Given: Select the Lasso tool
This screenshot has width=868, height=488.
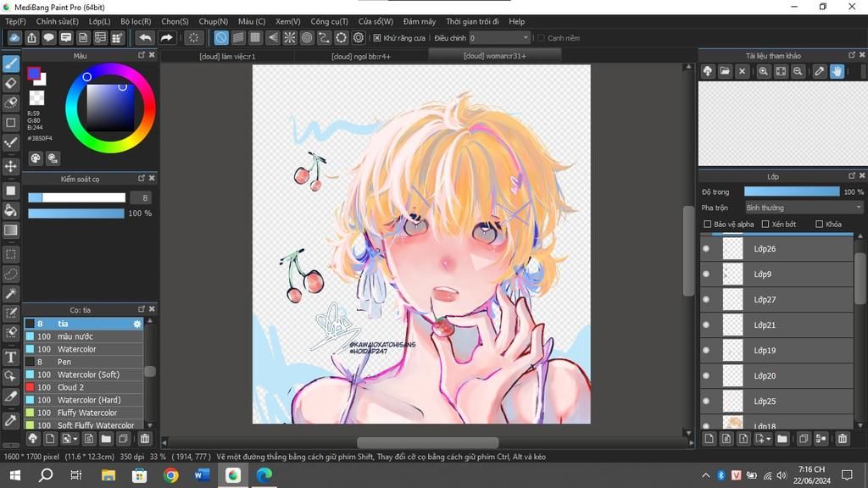Looking at the screenshot, I should (11, 274).
